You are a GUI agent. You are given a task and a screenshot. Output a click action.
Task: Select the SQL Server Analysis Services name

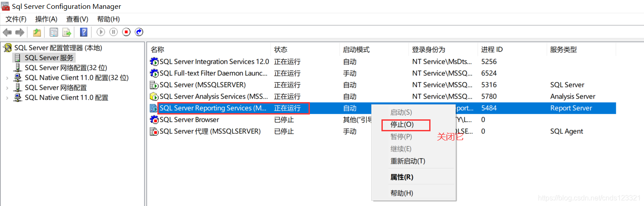click(213, 96)
